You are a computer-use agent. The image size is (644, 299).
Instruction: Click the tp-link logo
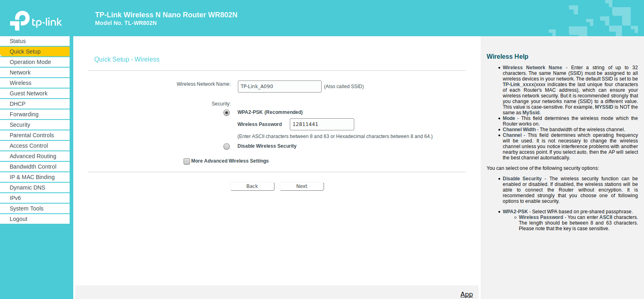click(x=36, y=21)
